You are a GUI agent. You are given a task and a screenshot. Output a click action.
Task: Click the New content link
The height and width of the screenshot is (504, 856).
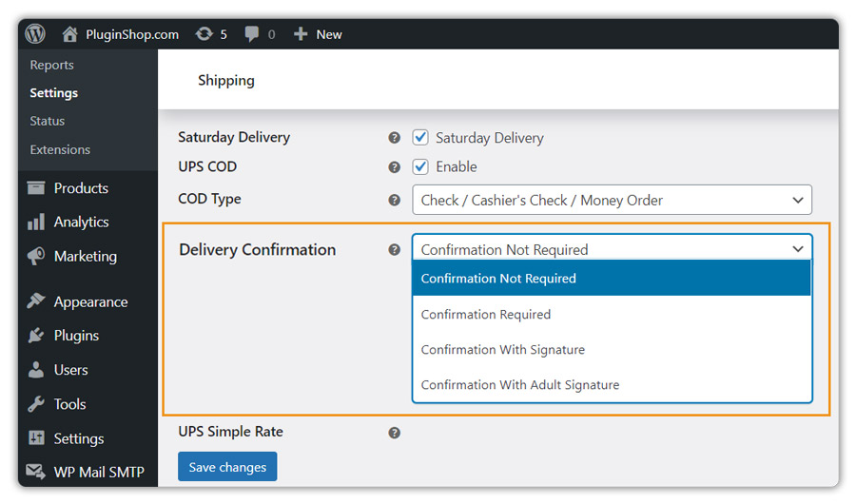pos(329,34)
